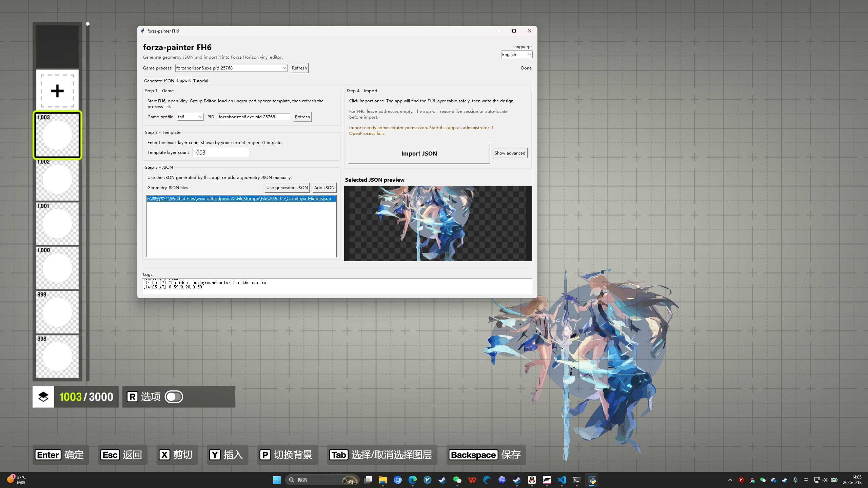Image resolution: width=868 pixels, height=488 pixels.
Task: Show hidden system tray icons chevron
Action: click(730, 480)
